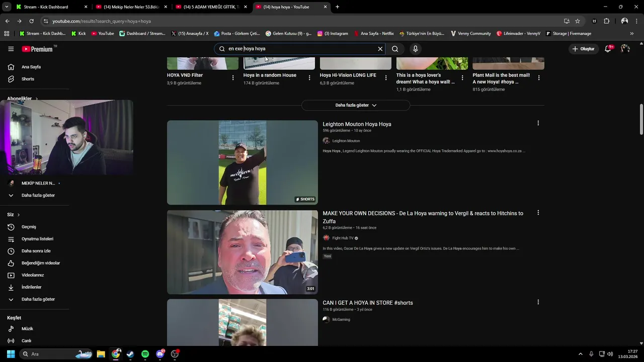Open options for hoya lover's dream short
Screen dimensions: 644x362
point(462,77)
